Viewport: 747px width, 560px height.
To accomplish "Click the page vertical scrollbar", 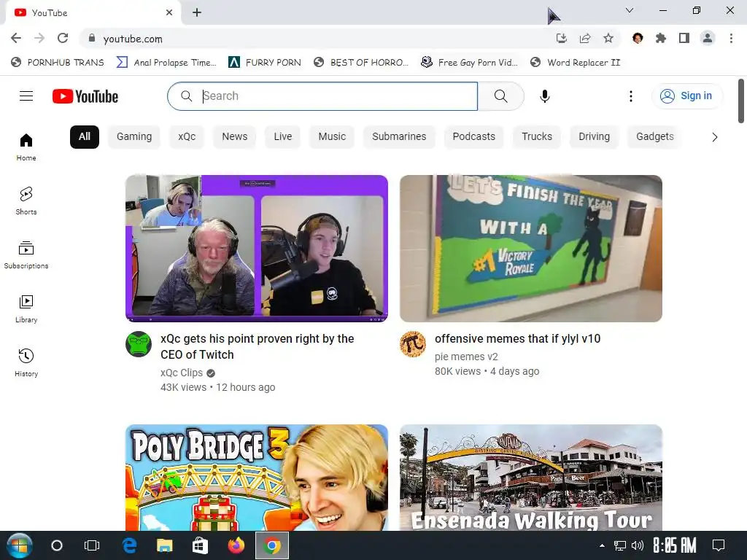I will tap(741, 101).
